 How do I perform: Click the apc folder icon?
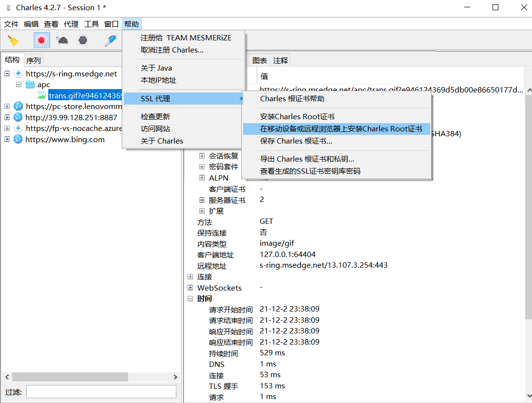pos(30,84)
